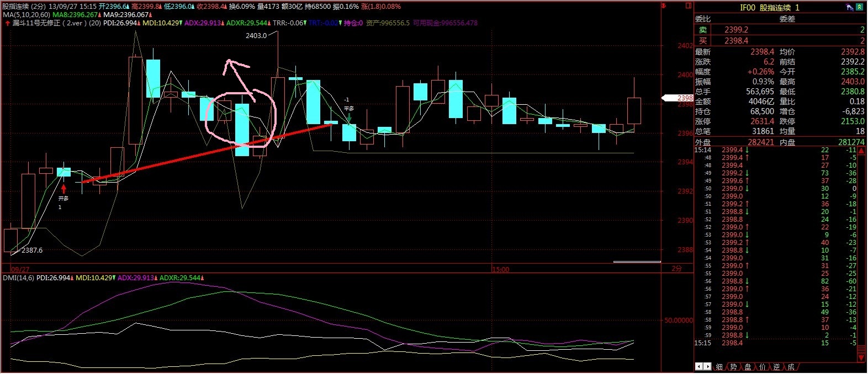Click the 2分 period label on chart
Screen dimensions: 868x374
pos(676,269)
